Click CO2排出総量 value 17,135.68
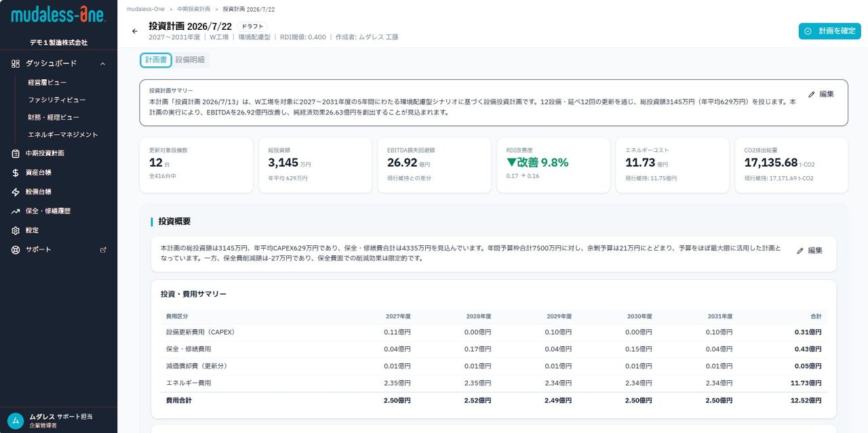The width and height of the screenshot is (868, 433). [x=771, y=163]
